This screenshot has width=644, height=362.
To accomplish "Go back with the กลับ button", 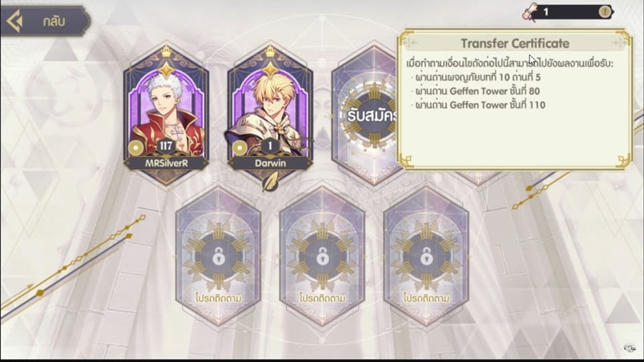I will (44, 21).
